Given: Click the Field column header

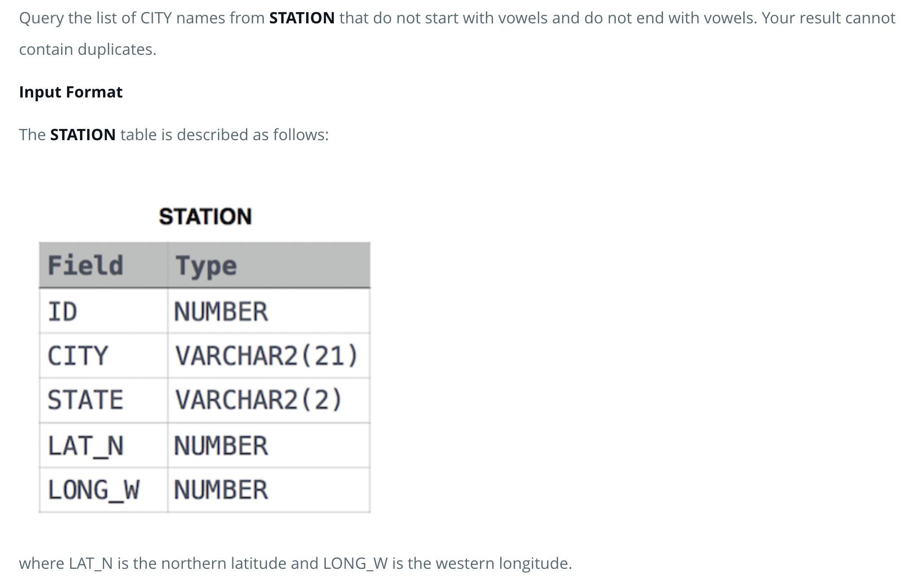Looking at the screenshot, I should click(103, 265).
